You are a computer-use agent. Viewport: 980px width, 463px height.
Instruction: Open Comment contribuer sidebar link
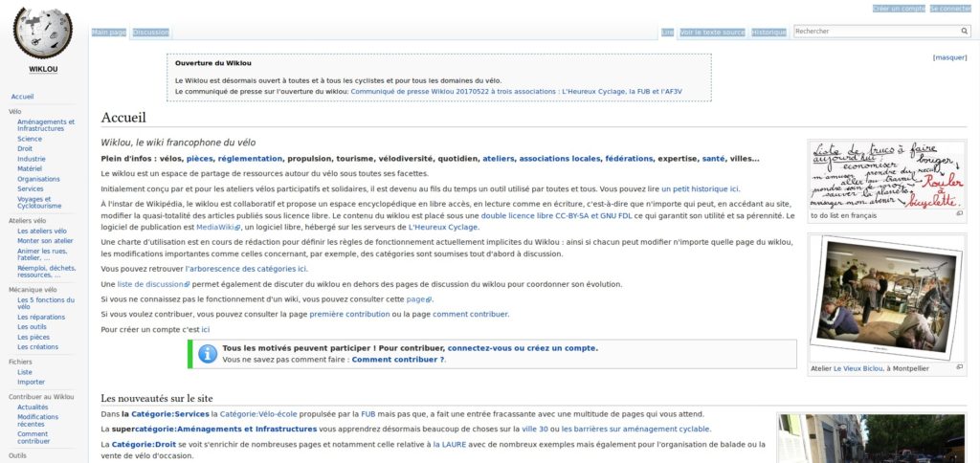click(33, 437)
